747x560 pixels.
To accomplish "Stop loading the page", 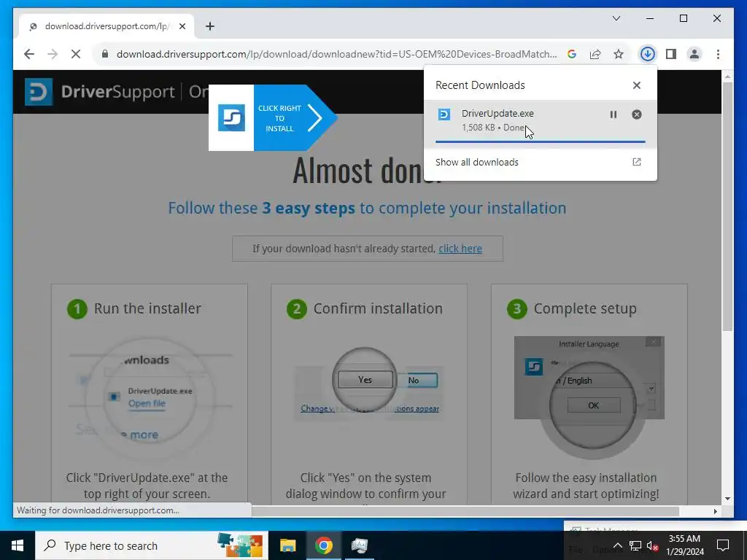I will [76, 54].
